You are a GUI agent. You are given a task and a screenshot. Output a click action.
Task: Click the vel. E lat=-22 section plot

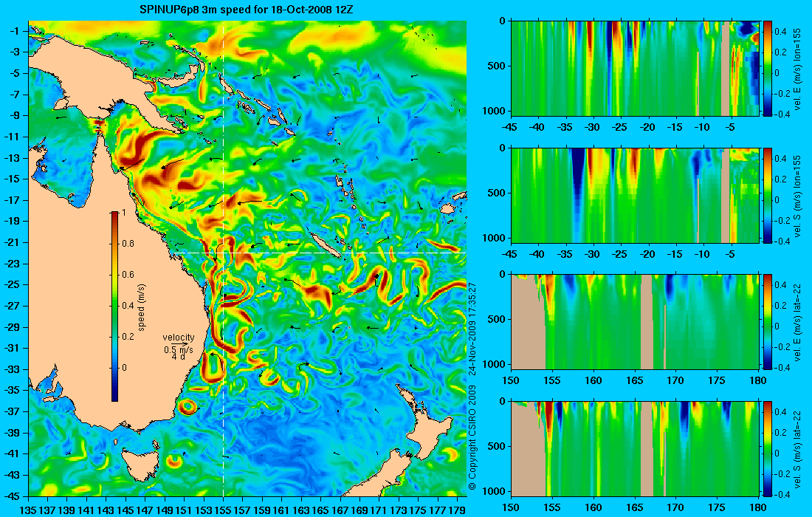click(635, 322)
